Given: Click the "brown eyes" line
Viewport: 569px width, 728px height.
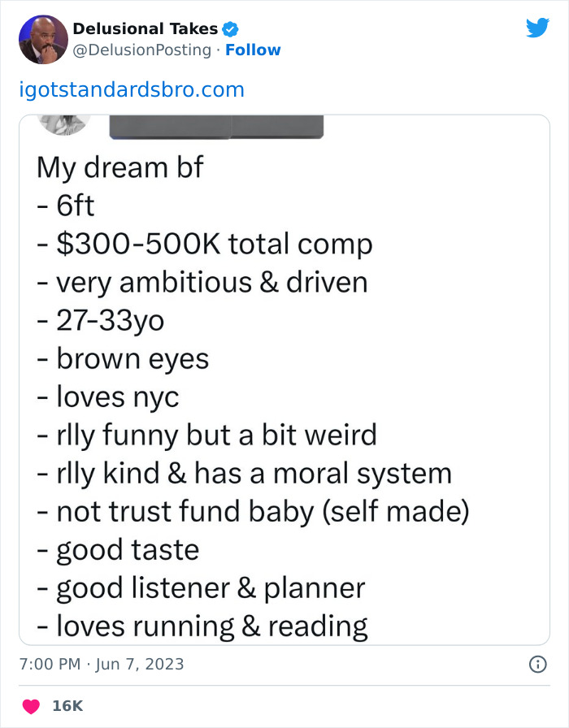Looking at the screenshot, I should tap(124, 358).
